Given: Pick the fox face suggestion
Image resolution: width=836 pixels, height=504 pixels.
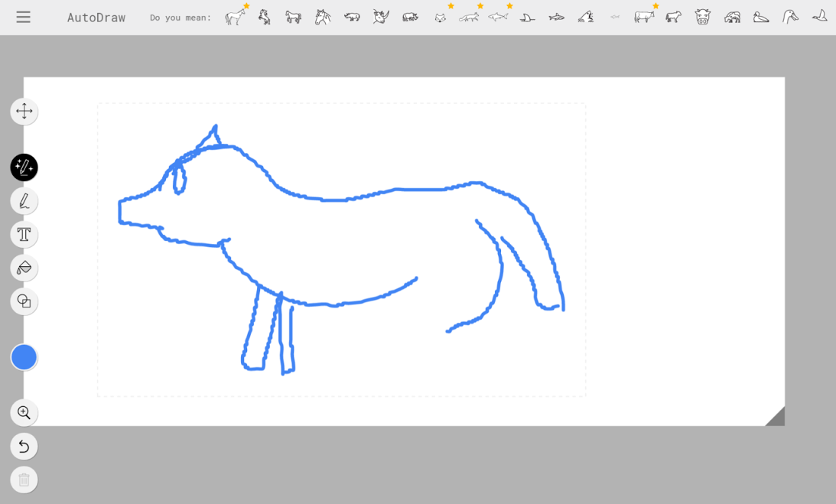Looking at the screenshot, I should [x=440, y=17].
